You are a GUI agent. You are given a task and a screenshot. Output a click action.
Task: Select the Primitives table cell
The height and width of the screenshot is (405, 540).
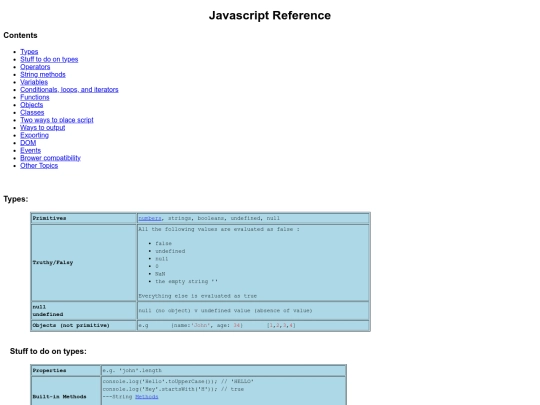[x=84, y=218]
